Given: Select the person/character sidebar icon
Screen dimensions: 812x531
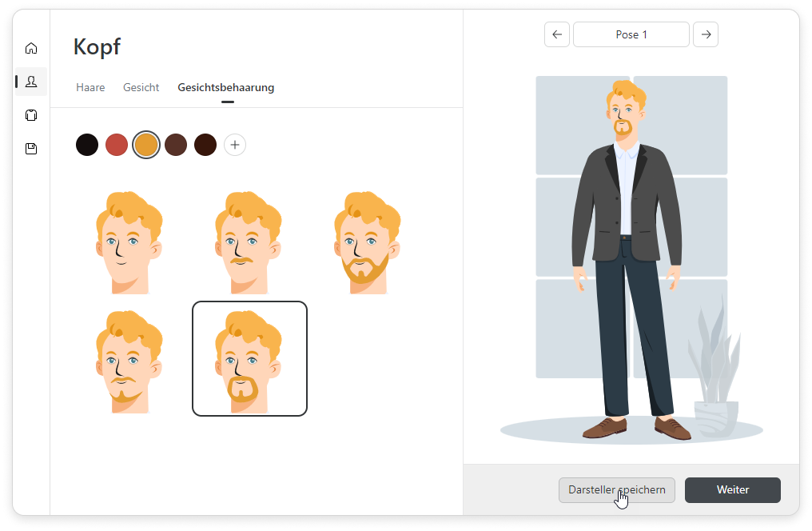Looking at the screenshot, I should (31, 82).
